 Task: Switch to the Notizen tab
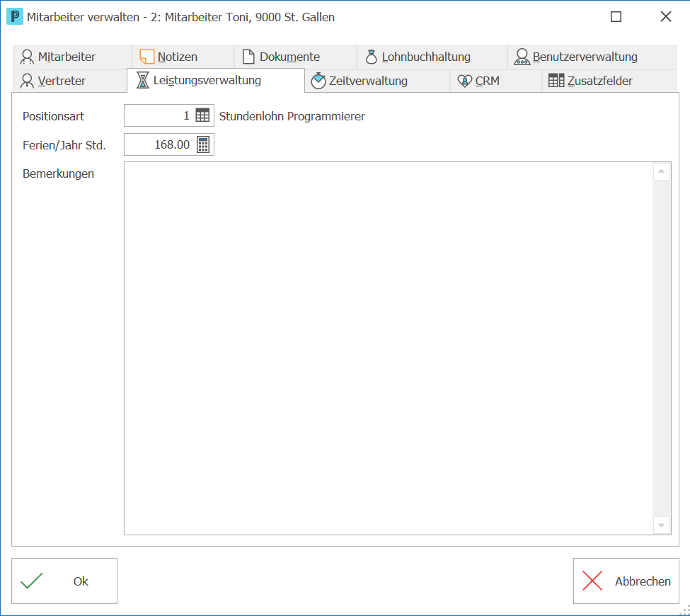pyautogui.click(x=183, y=57)
